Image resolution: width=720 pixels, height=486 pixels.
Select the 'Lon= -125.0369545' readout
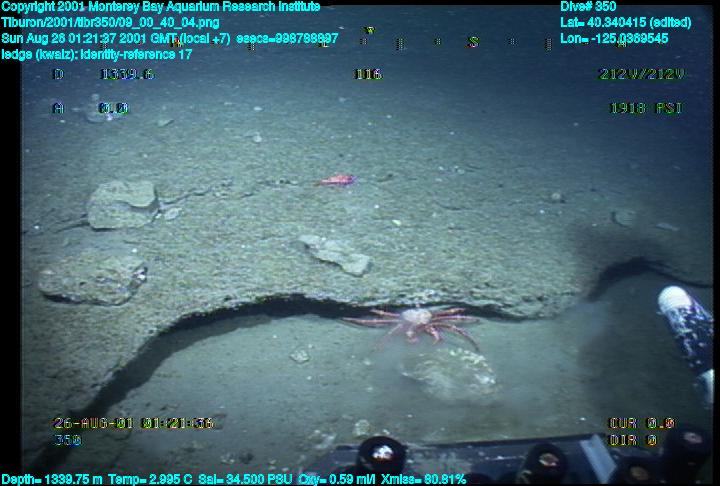pos(614,38)
